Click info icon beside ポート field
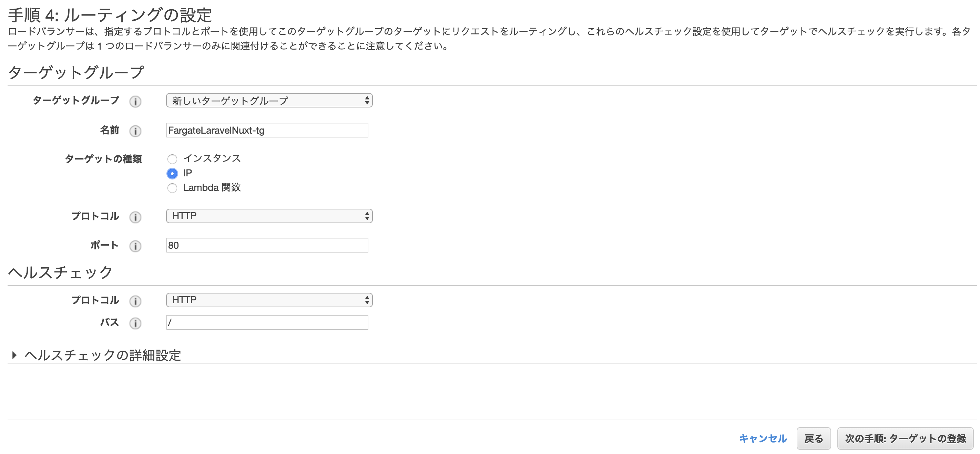 [x=135, y=246]
